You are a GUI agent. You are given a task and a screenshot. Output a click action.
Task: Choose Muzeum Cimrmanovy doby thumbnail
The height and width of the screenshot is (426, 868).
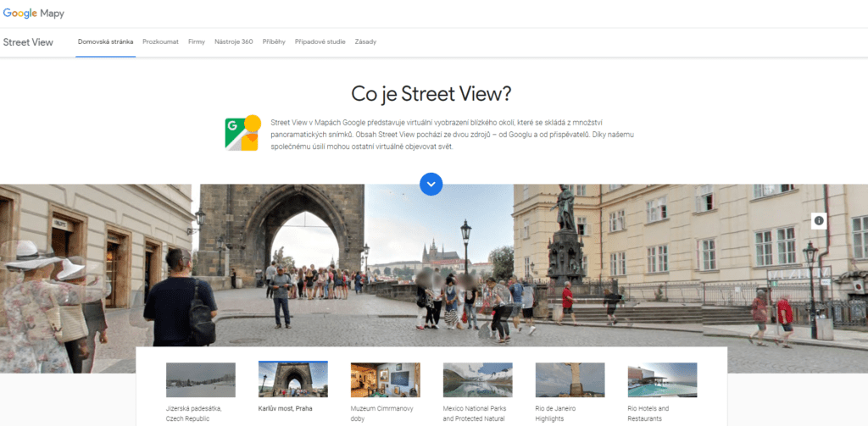[386, 380]
